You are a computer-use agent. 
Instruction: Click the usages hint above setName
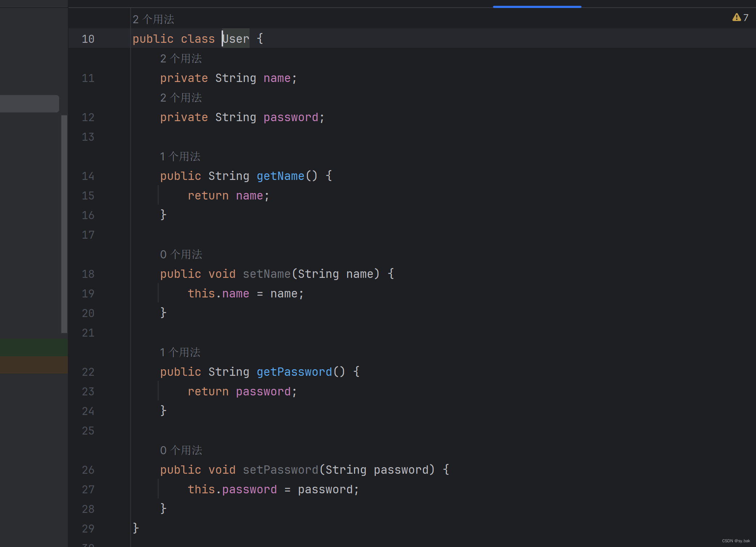click(181, 254)
